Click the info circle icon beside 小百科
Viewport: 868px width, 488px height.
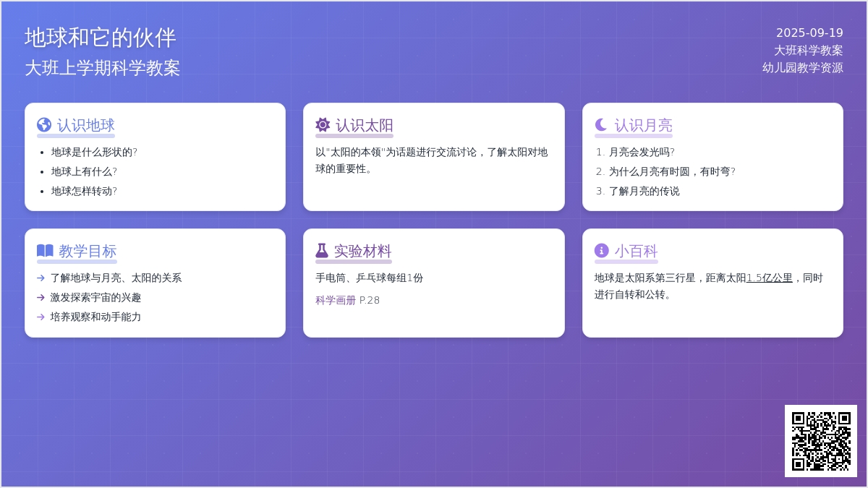601,251
